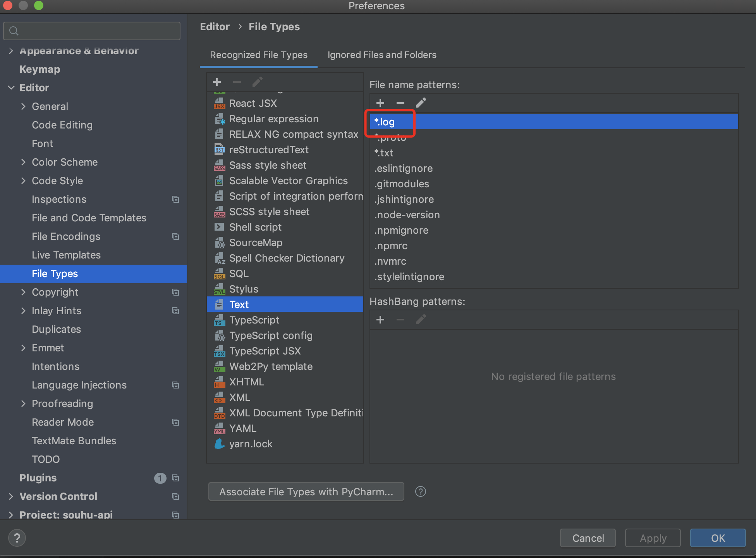The image size is (756, 558).
Task: Open the Recognized File Types tab
Action: pyautogui.click(x=259, y=55)
